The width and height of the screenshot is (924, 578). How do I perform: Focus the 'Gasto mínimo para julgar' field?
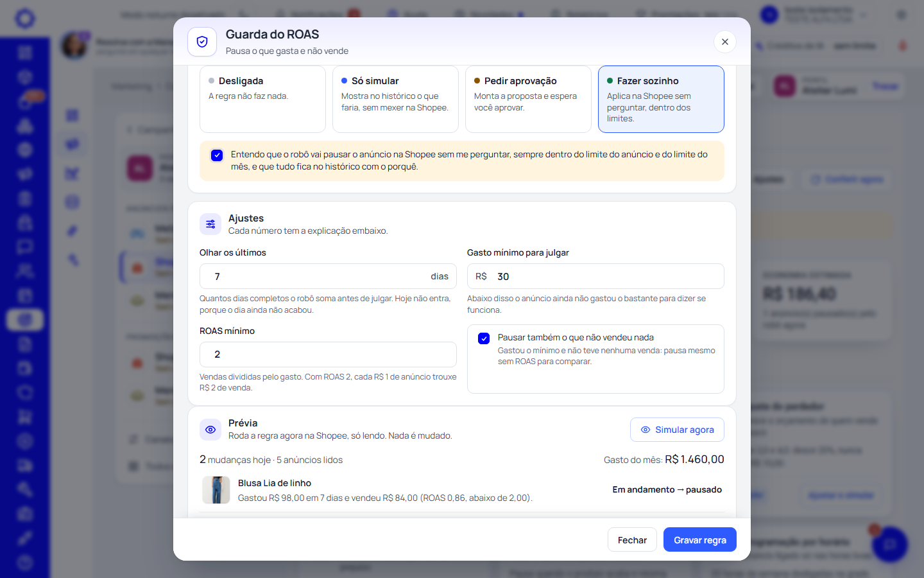[595, 276]
